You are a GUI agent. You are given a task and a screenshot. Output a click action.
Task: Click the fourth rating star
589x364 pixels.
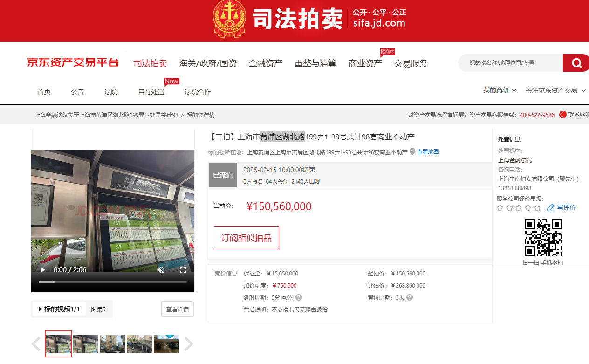coord(528,208)
